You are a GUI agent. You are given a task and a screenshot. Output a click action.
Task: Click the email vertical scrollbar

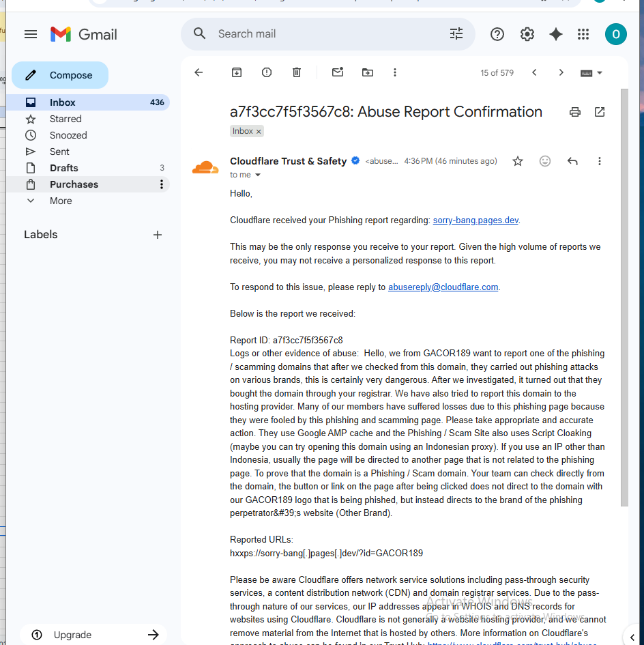tap(624, 297)
